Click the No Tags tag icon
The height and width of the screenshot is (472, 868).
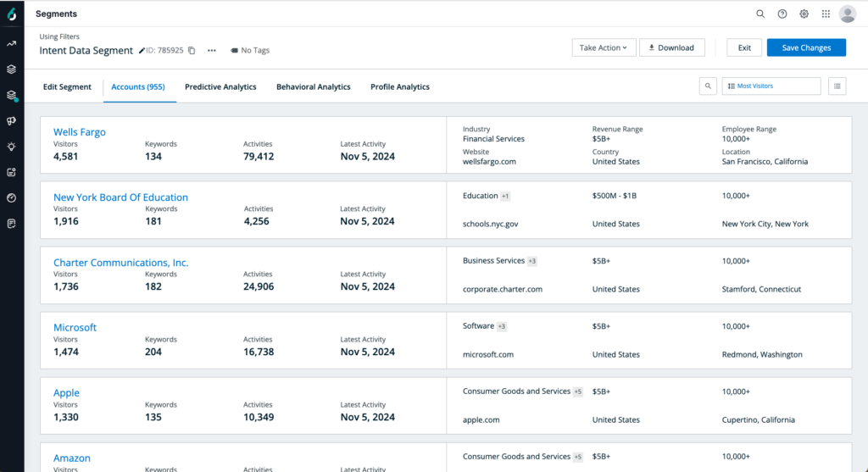click(234, 50)
